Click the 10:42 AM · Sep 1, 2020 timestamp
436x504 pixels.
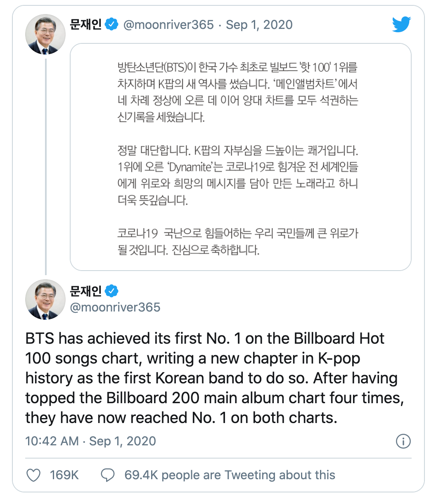pos(91,441)
